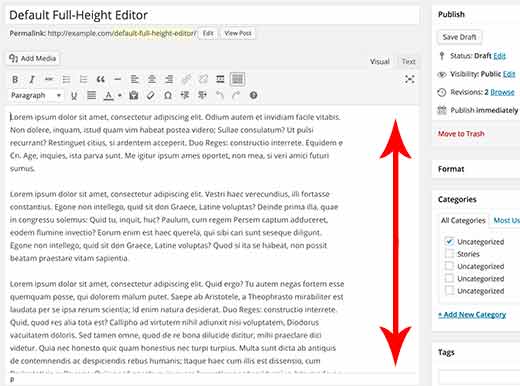Insert a Read More tag
This screenshot has height=386, width=520.
(x=220, y=79)
